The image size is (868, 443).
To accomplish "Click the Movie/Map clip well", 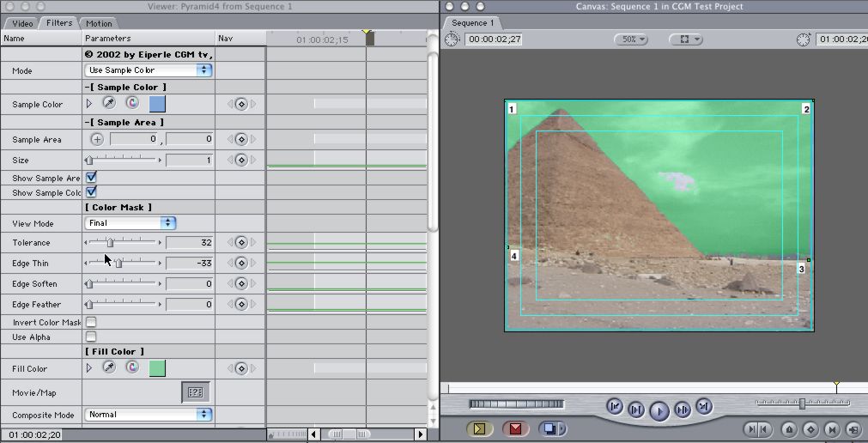I will click(x=195, y=392).
